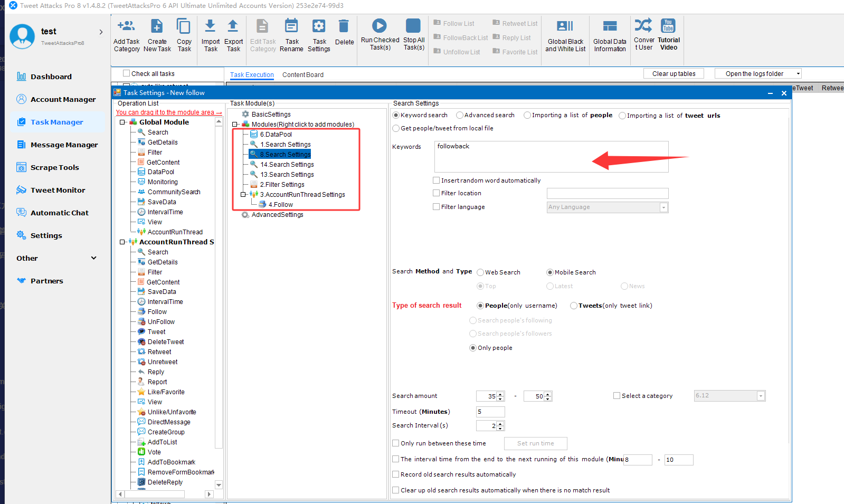Tick the Filter location checkbox
Image resolution: width=844 pixels, height=504 pixels.
(437, 193)
